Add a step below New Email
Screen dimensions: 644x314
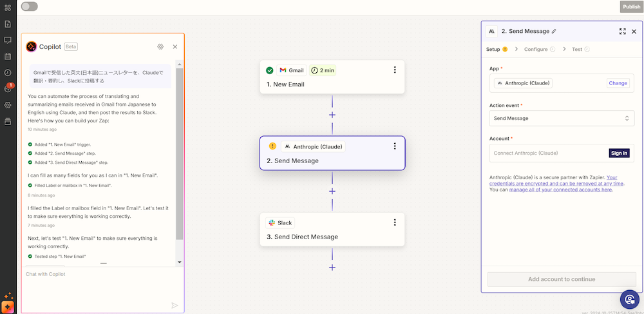coord(332,115)
